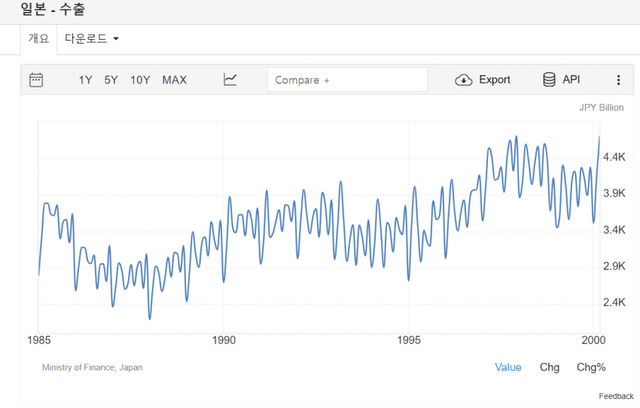Display the chart as Chg%
Image resolution: width=640 pixels, height=408 pixels.
click(x=591, y=367)
